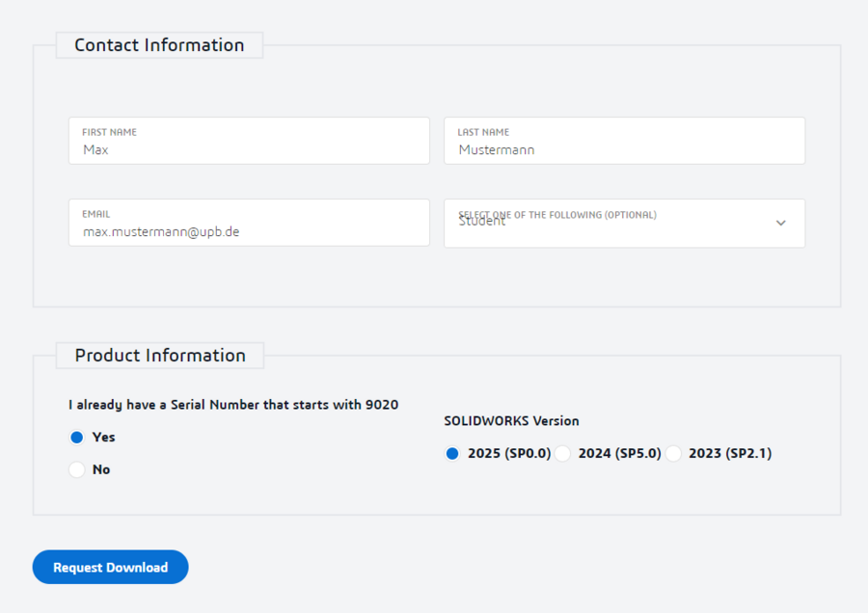
Task: Select the "Yes" serial number option
Action: [x=76, y=437]
